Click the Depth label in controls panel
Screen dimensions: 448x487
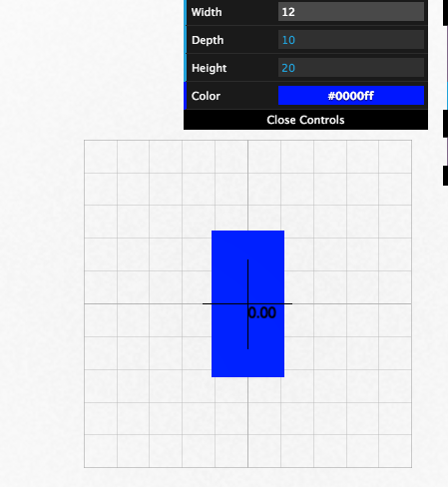click(x=208, y=40)
